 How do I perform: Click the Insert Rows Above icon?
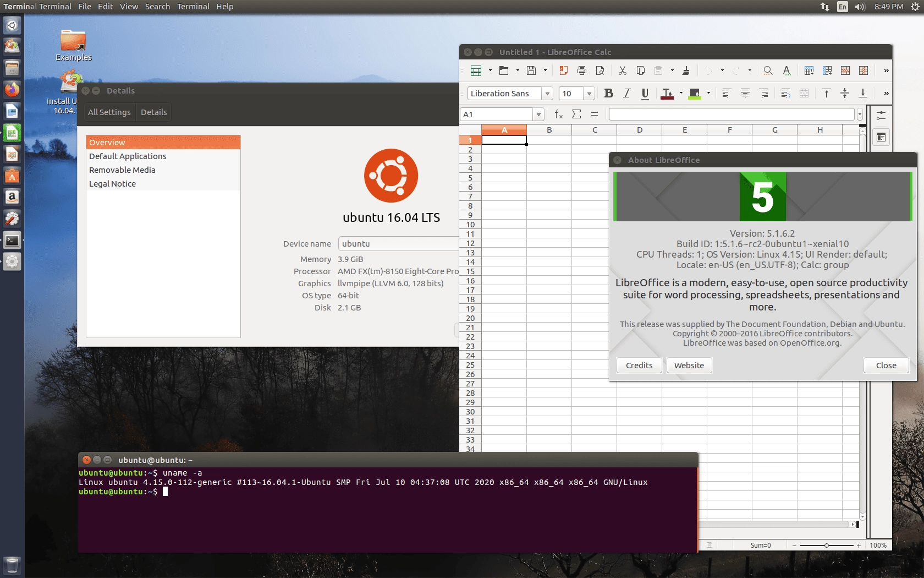pos(809,70)
